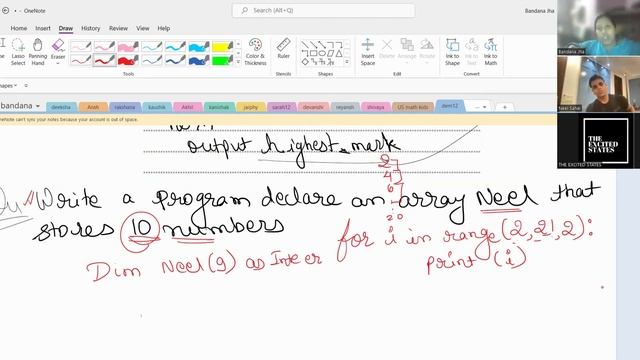The height and width of the screenshot is (360, 640).
Task: Switch to the devanshi section tab
Action: 313,107
